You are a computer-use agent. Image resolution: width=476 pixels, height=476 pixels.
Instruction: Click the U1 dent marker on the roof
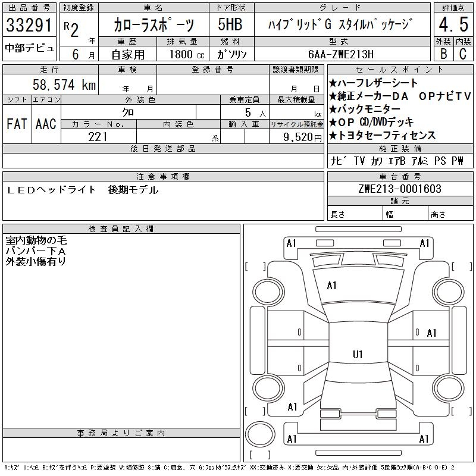358,355
